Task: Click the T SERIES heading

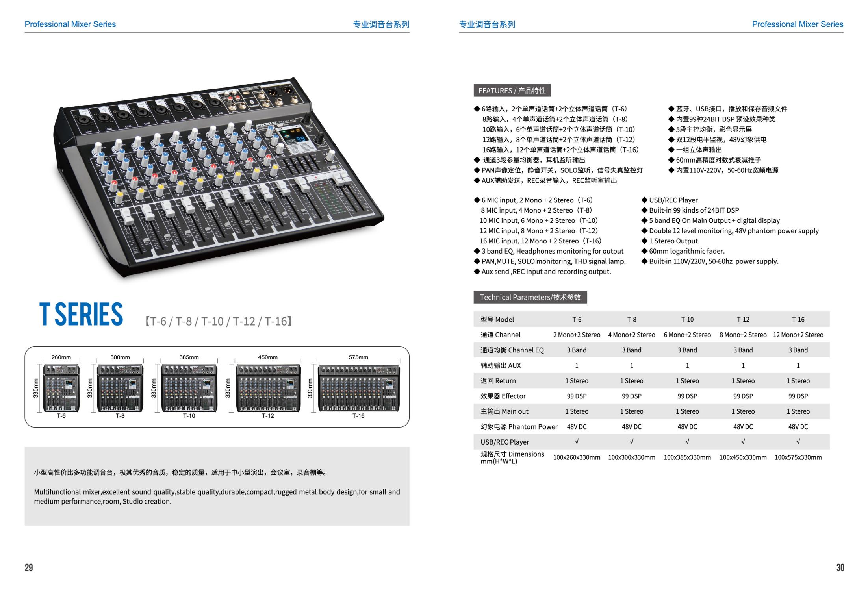Action: pyautogui.click(x=81, y=314)
